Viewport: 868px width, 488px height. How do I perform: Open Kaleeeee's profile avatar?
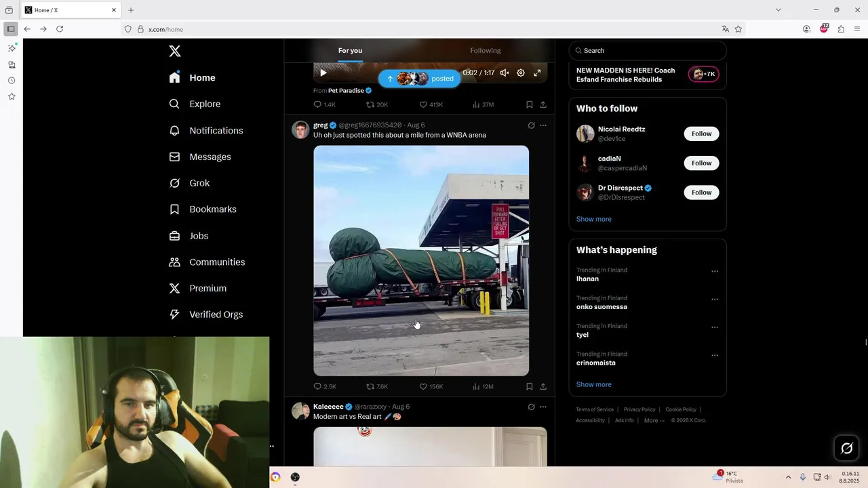(x=300, y=411)
